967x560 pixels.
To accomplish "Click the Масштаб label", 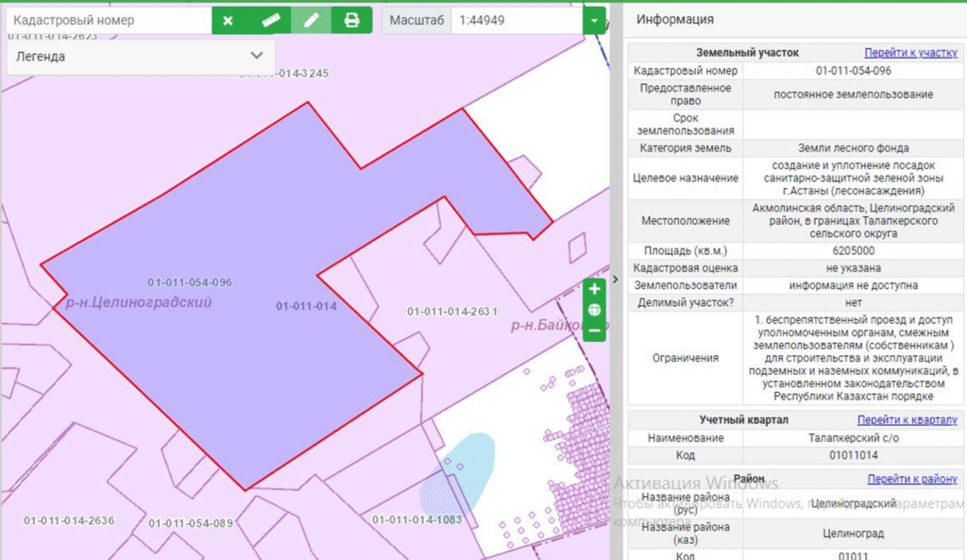I will point(416,21).
